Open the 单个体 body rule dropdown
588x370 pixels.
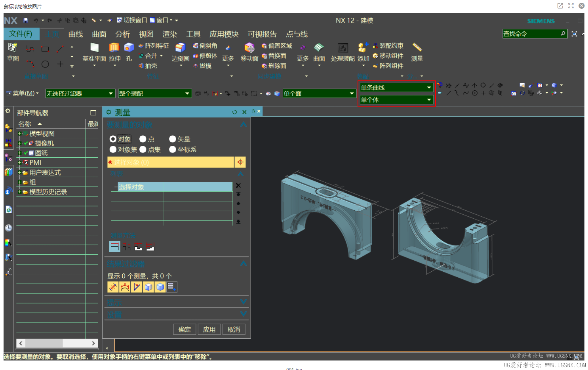(x=396, y=100)
